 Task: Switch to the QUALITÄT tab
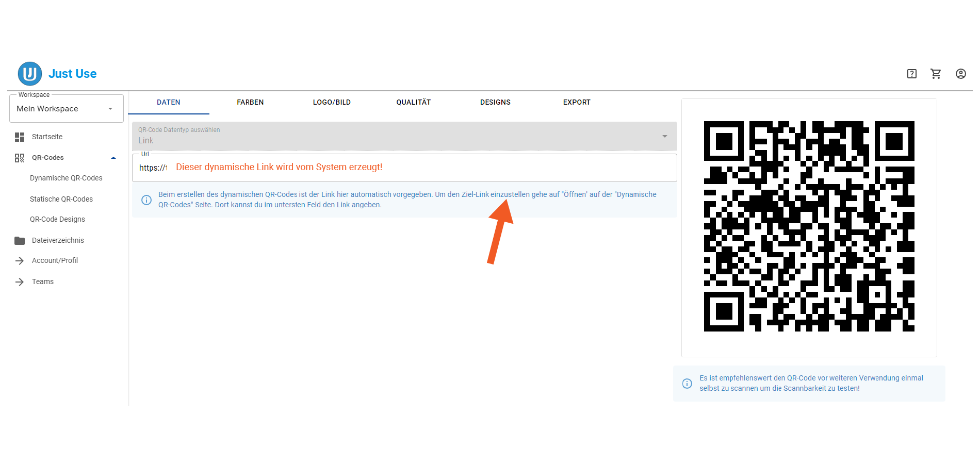[x=414, y=102]
